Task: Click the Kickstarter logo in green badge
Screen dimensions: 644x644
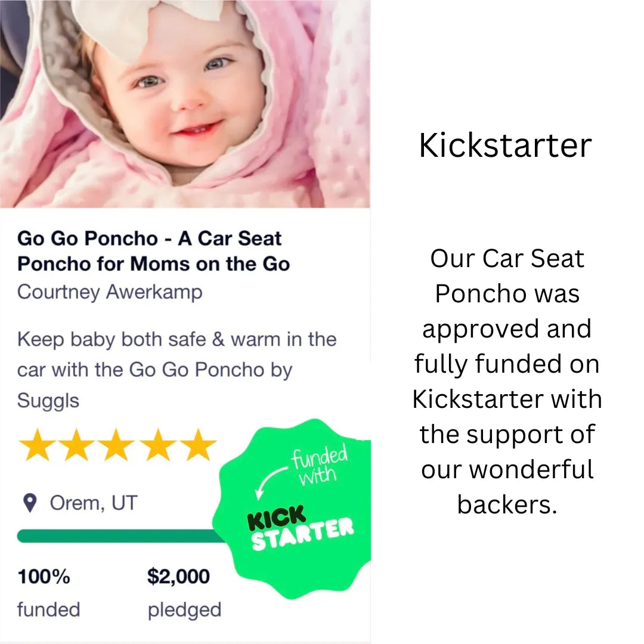Action: tap(300, 527)
